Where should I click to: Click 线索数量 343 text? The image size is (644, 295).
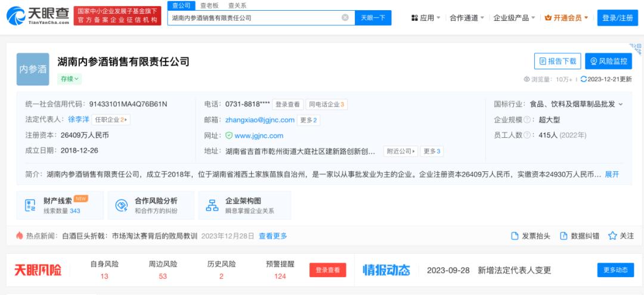[61, 211]
